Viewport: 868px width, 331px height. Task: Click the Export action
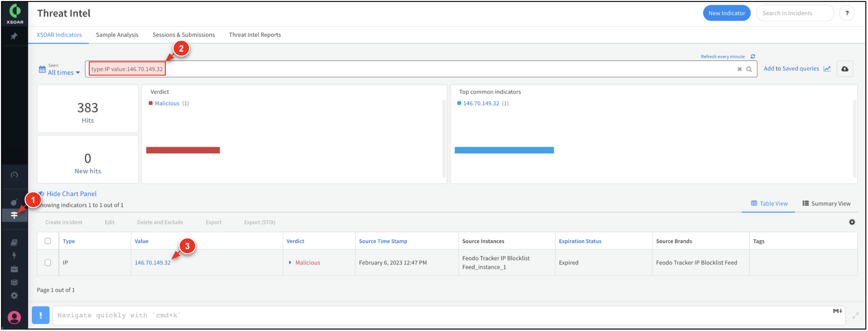point(214,222)
